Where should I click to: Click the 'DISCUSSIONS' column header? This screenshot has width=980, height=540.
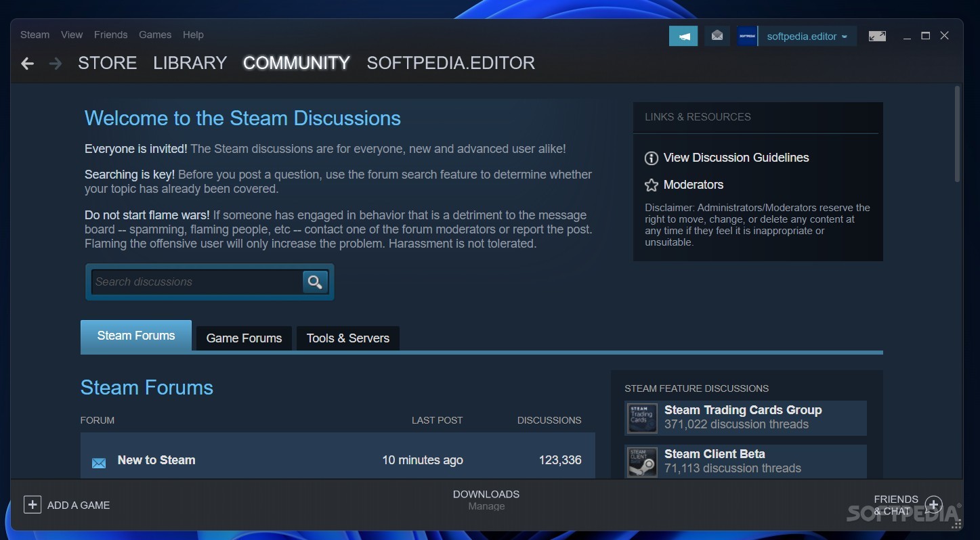tap(549, 420)
